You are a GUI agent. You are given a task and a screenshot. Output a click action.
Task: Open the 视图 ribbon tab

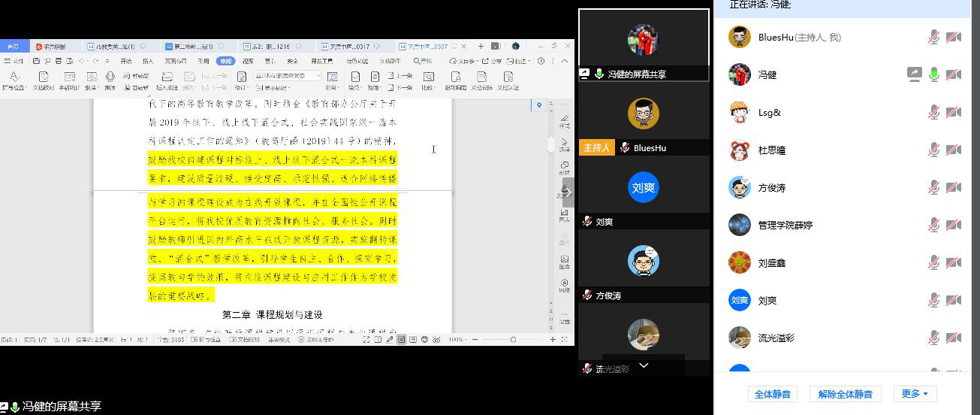click(247, 61)
